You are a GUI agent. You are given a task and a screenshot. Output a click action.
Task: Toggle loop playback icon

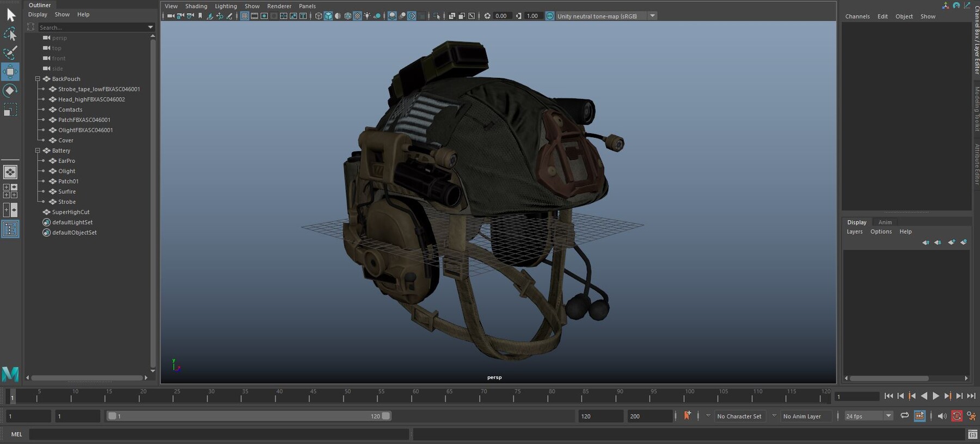pos(904,416)
